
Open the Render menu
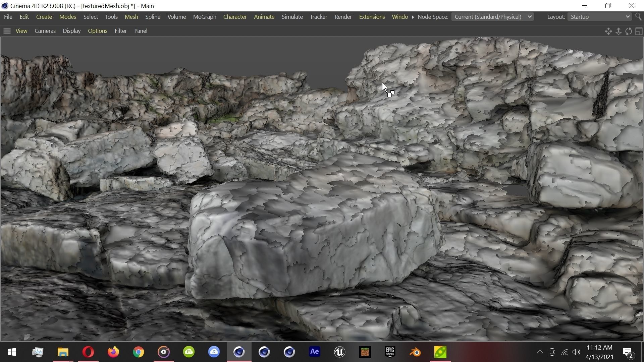coord(343,17)
